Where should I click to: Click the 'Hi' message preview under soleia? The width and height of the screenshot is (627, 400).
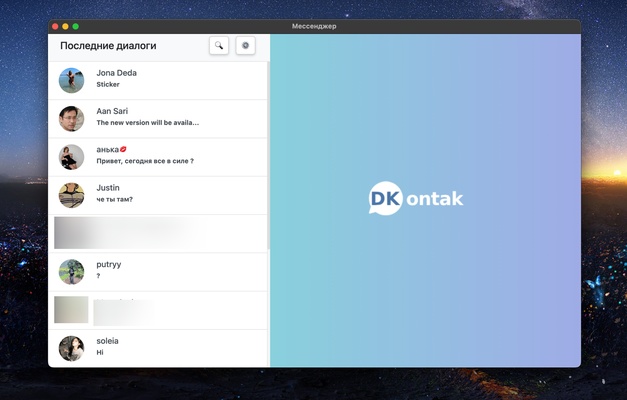pyautogui.click(x=100, y=352)
